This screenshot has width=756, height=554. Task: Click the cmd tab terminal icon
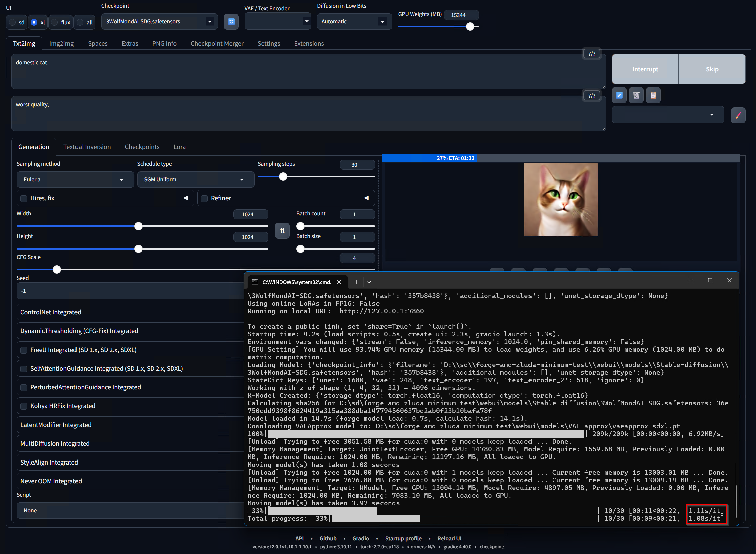coord(255,282)
